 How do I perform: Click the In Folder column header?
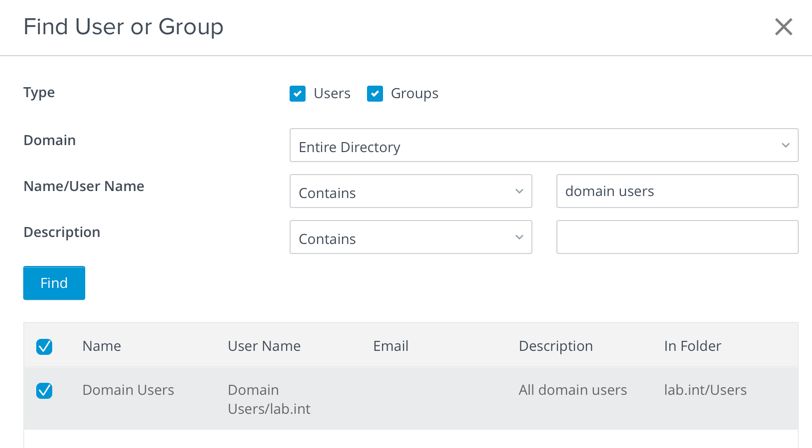pyautogui.click(x=692, y=346)
